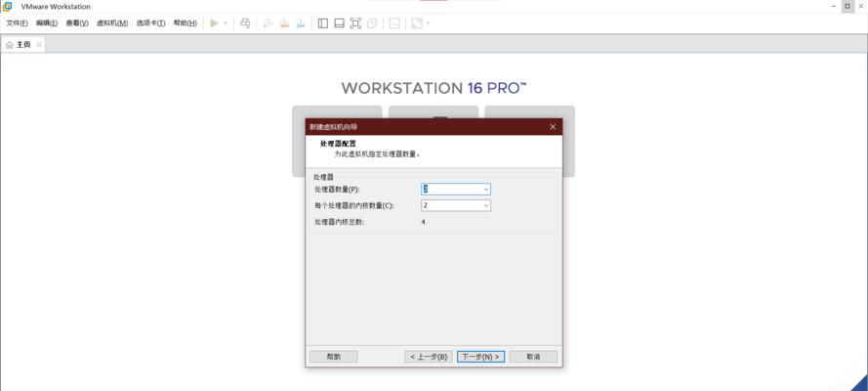Open the 编辑(E) menu
This screenshot has width=868, height=391.
47,23
